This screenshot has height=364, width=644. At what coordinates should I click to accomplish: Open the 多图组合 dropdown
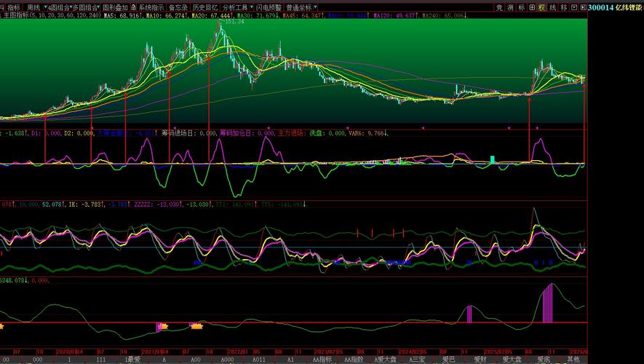87,7
